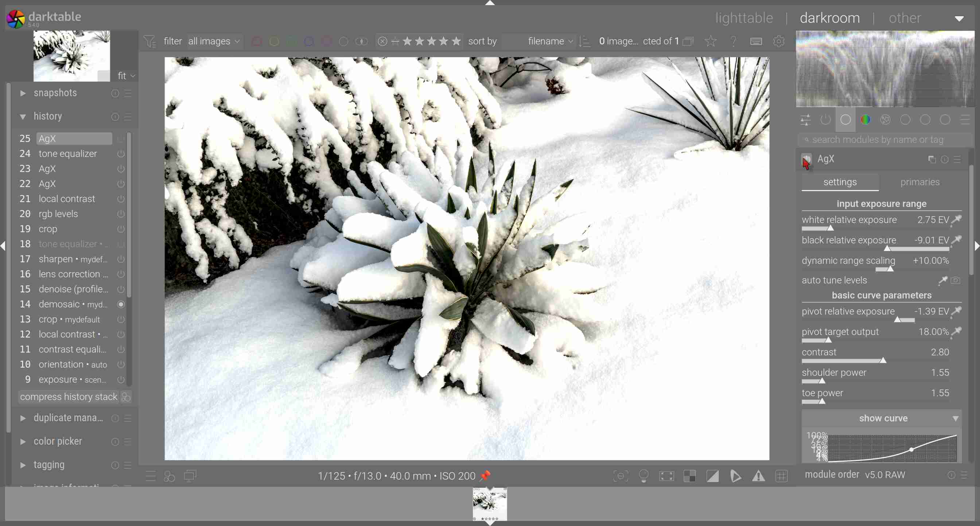Enable the gamut check warning triangle
Viewport: 980px width, 526px height.
[x=758, y=476]
